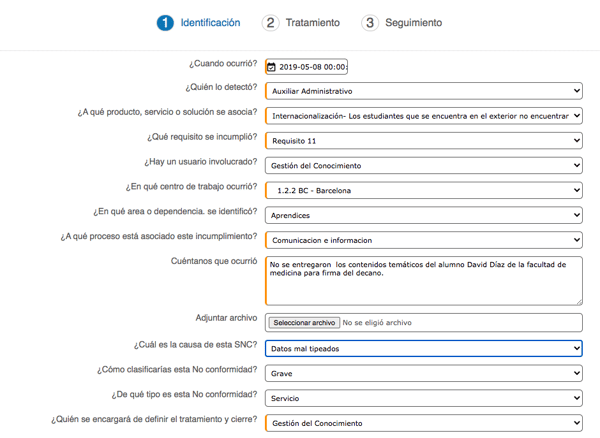Click the Seleccionar archivo button
Screen dimensions: 600x438
(x=304, y=323)
